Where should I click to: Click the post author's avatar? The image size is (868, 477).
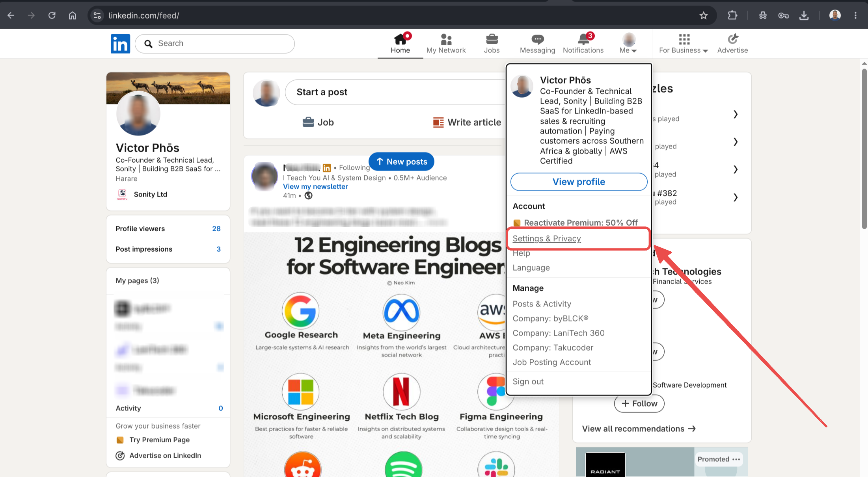click(264, 176)
